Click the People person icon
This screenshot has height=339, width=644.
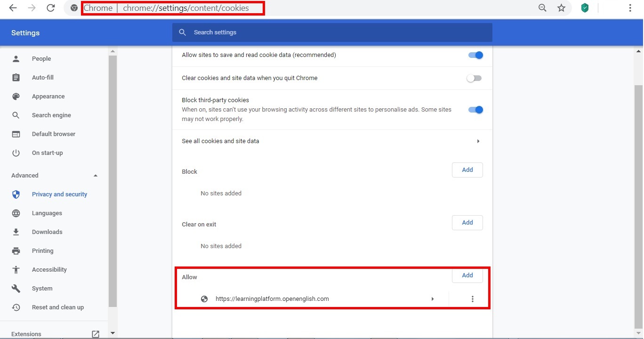16,59
